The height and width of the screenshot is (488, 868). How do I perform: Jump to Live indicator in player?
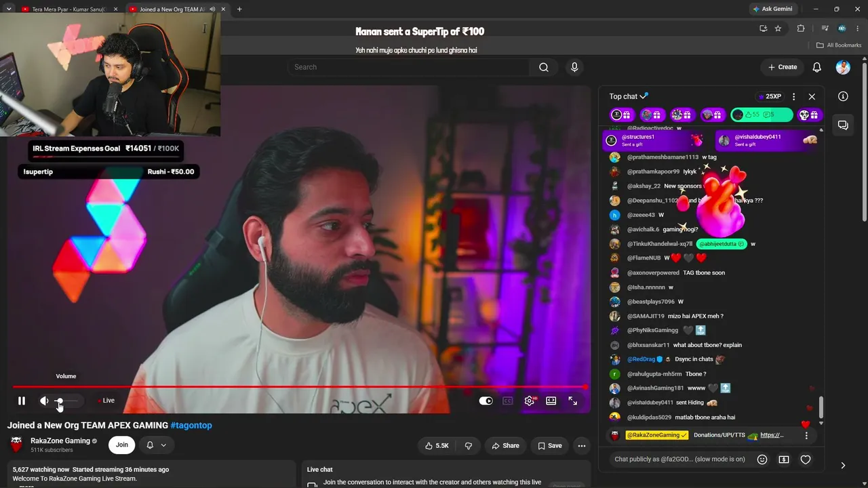coord(106,401)
